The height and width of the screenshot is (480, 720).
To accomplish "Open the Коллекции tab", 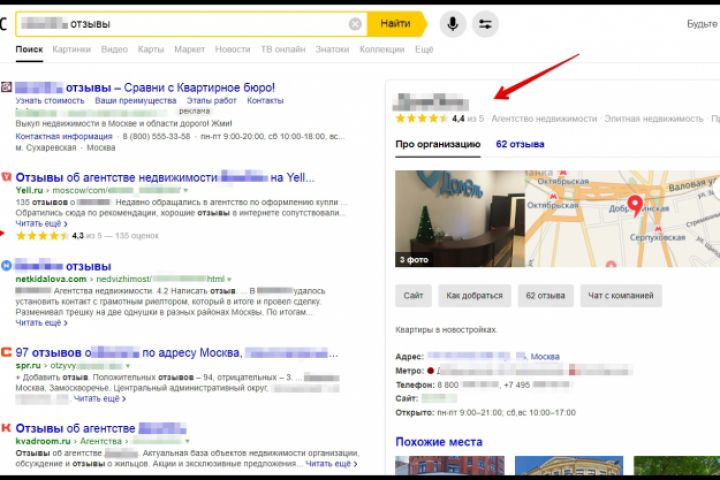I will (x=382, y=49).
